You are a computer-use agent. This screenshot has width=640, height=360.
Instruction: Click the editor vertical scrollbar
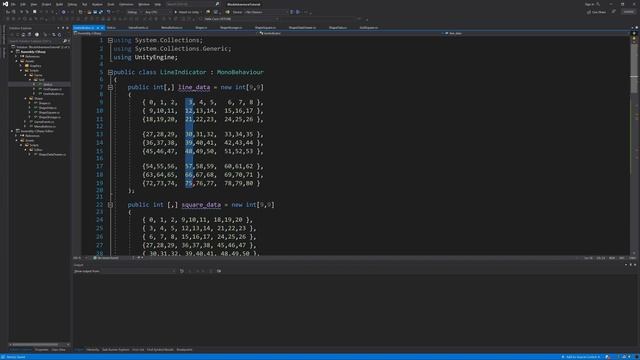click(634, 145)
